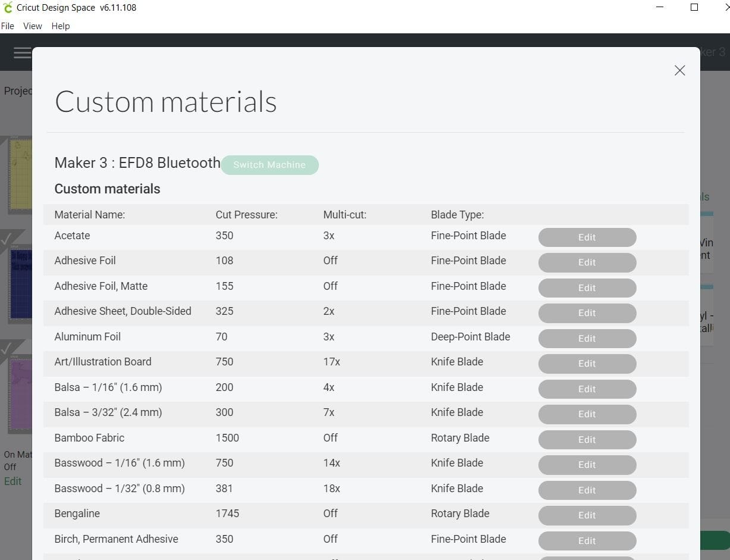This screenshot has height=560, width=730.
Task: Open the hamburger navigation menu
Action: click(x=23, y=53)
